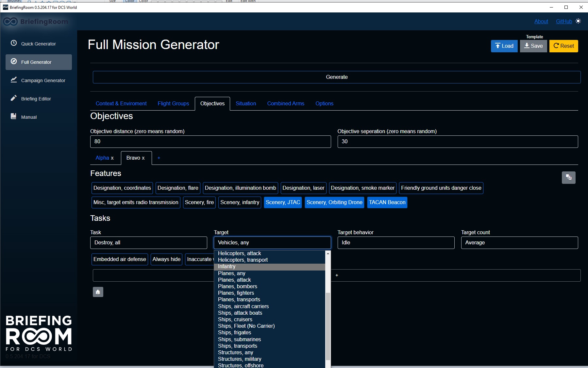Toggle the Embedded air defense option

[x=120, y=259]
